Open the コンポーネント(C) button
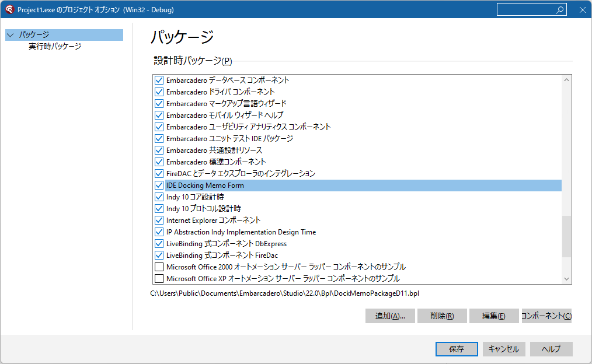This screenshot has width=592, height=364. coord(546,316)
